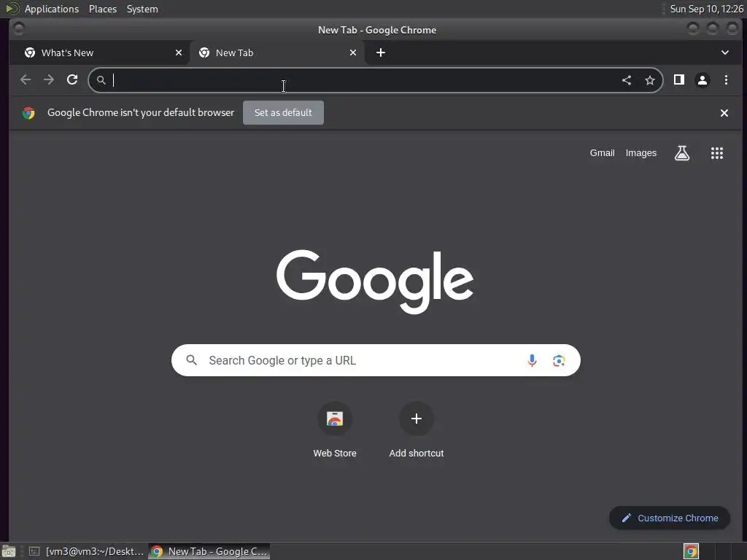Viewport: 747px width, 560px height.
Task: Select the New Tab tab
Action: pos(276,52)
